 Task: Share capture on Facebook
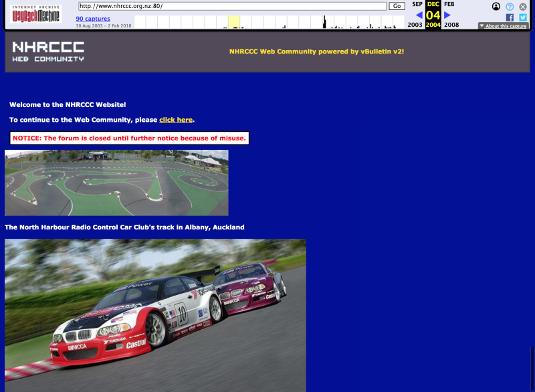coord(510,18)
